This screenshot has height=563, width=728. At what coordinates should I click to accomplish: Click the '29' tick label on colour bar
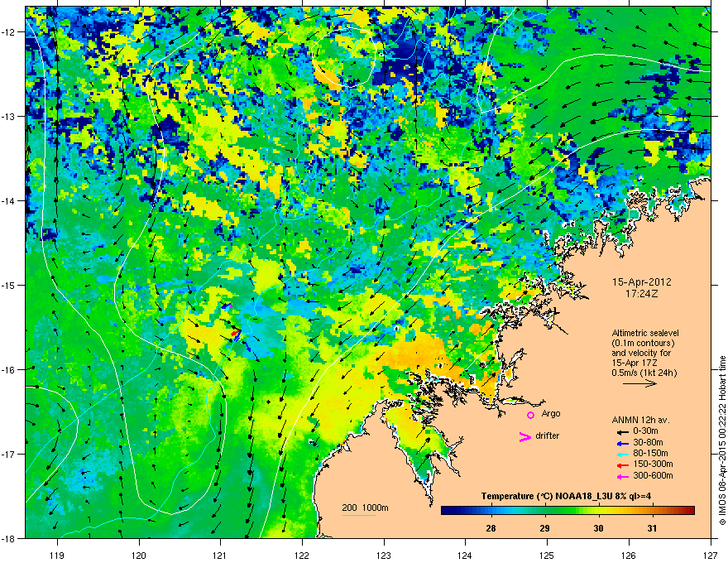[x=544, y=528]
